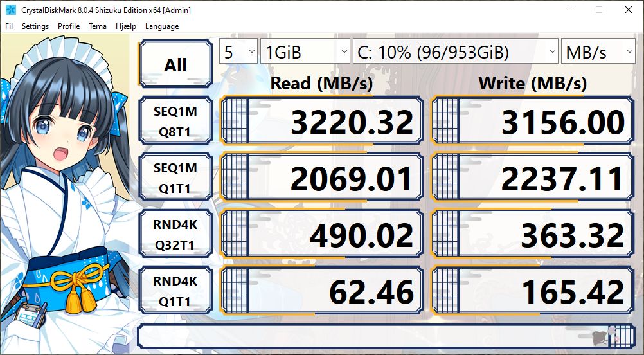Run the SEQ1M Q8T1 test

click(x=175, y=121)
